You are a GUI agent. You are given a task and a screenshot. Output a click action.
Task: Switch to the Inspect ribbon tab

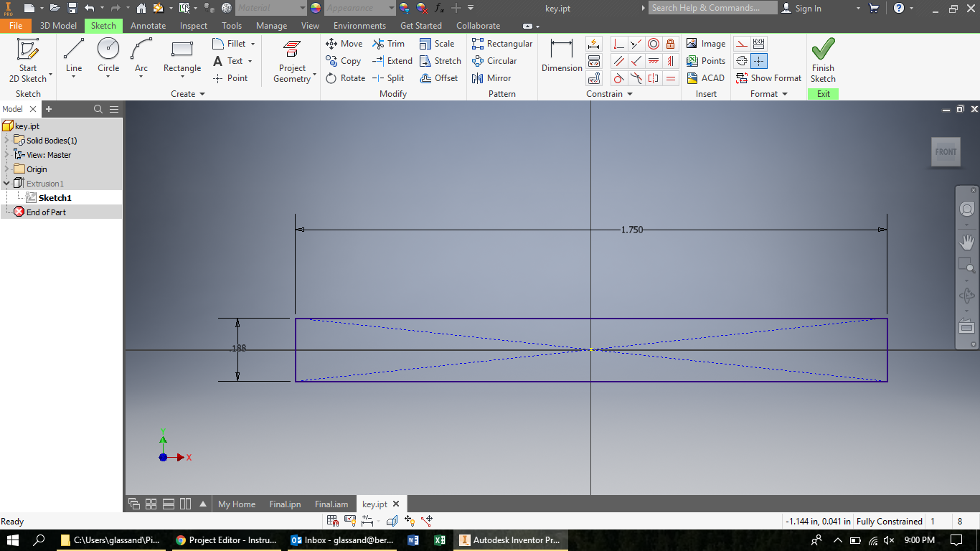(194, 25)
